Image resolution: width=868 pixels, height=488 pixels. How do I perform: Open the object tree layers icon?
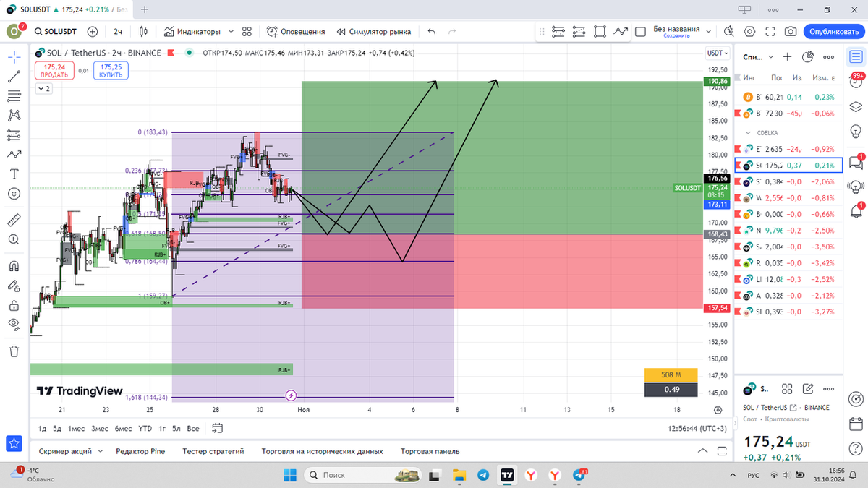[856, 107]
